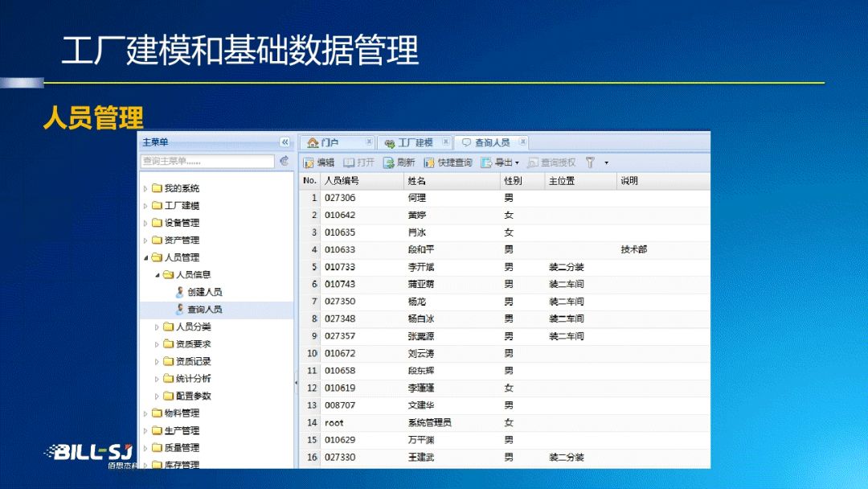Collapse the 主菜单 panel with double-chevron
The image size is (868, 489).
[285, 142]
